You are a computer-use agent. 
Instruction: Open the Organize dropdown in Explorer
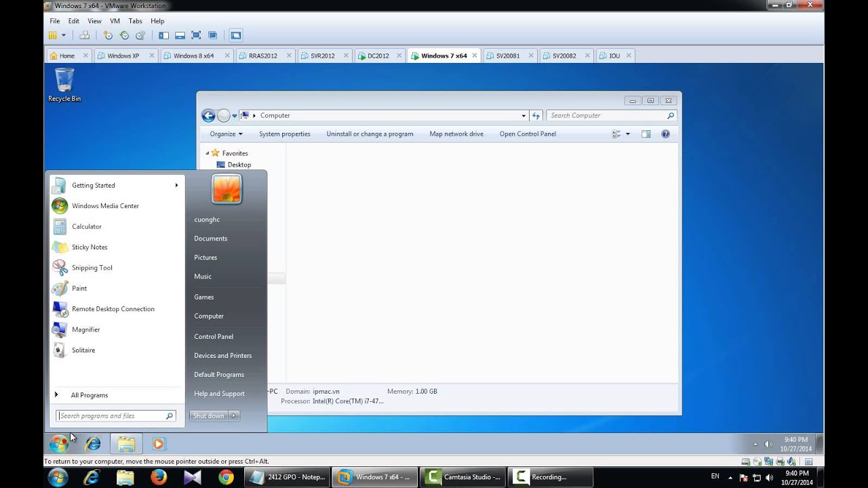[226, 134]
